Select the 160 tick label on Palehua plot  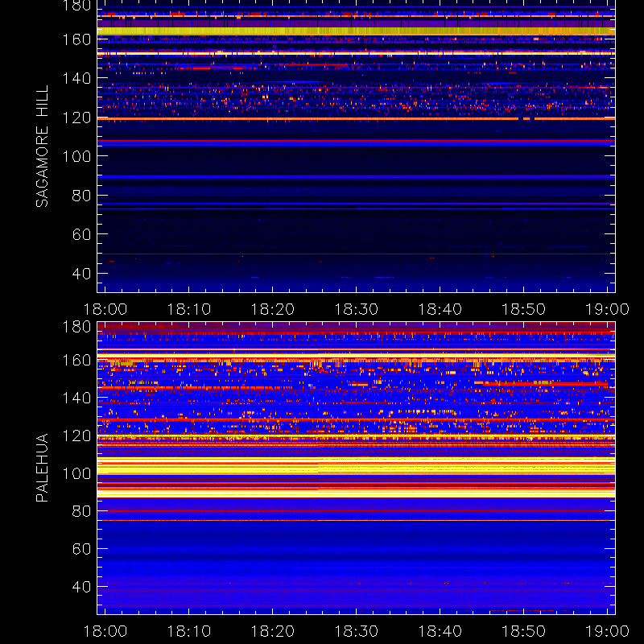point(76,361)
